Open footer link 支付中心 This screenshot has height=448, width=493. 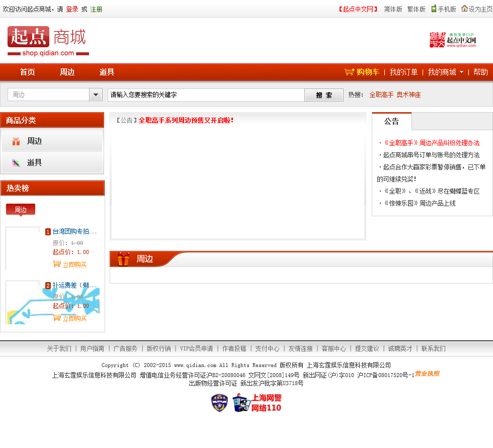(x=267, y=348)
